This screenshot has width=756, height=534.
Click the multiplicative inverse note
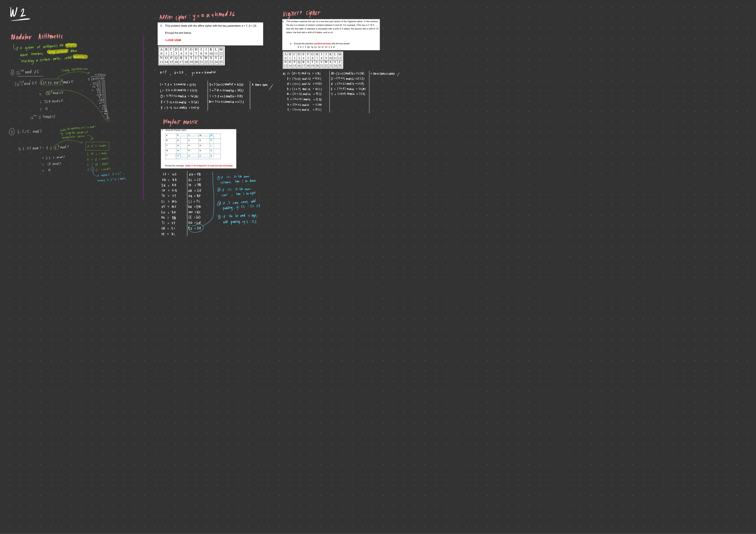click(78, 132)
